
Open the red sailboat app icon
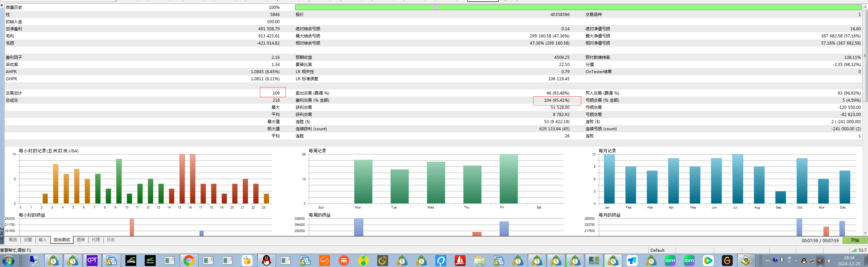point(460,261)
